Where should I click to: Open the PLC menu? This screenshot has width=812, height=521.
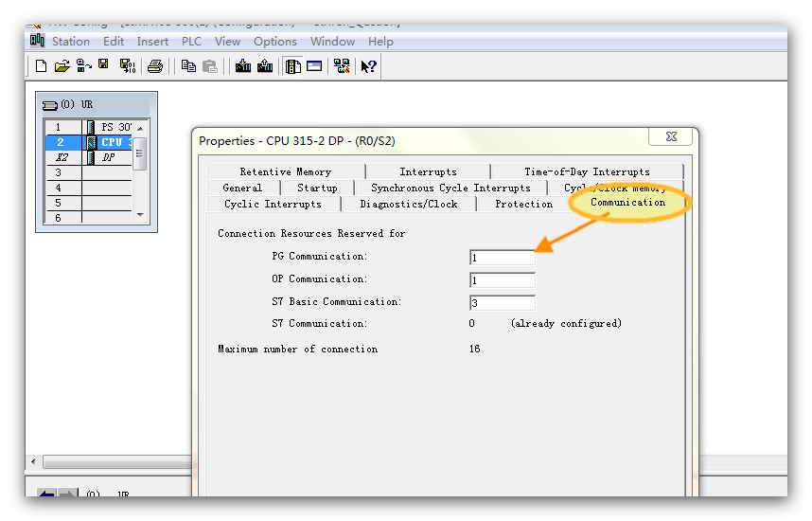(191, 42)
